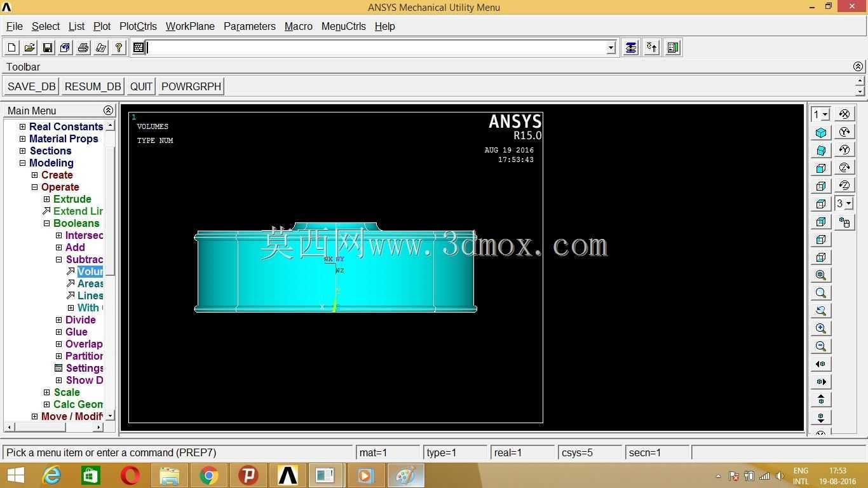Open the command input history dropdown
Screen dimensions: 868x488
tap(611, 48)
